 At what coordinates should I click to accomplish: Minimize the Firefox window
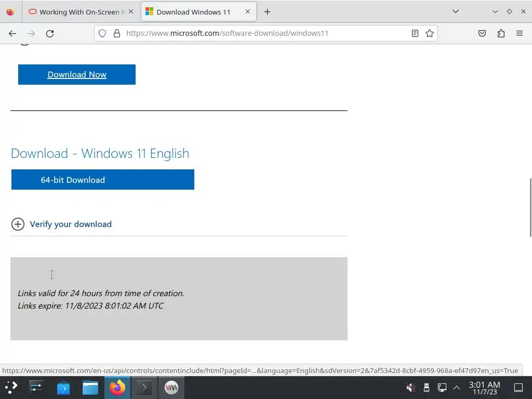tap(495, 11)
